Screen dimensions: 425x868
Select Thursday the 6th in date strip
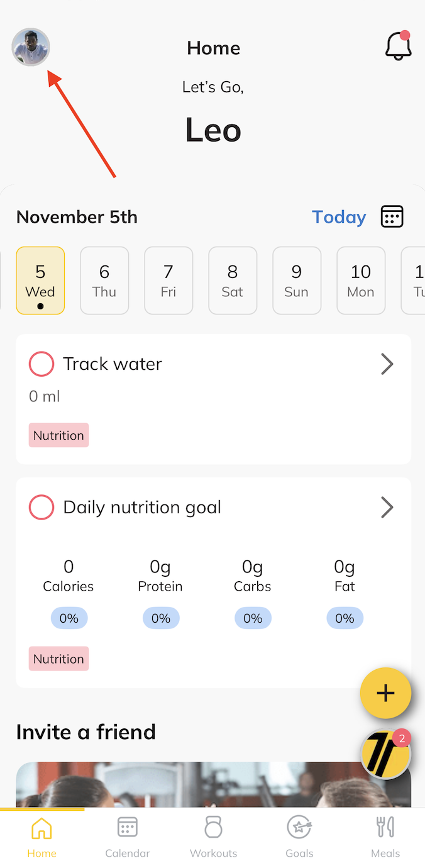pyautogui.click(x=104, y=280)
